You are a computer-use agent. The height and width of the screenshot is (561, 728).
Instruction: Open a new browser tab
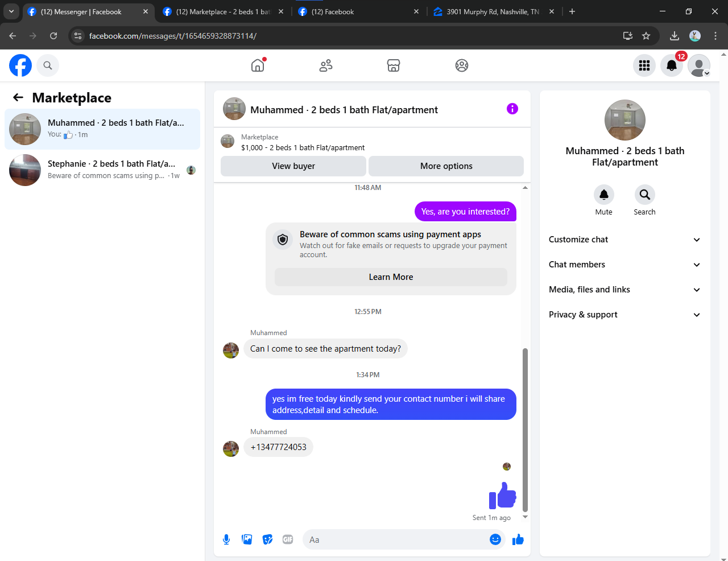pyautogui.click(x=572, y=11)
